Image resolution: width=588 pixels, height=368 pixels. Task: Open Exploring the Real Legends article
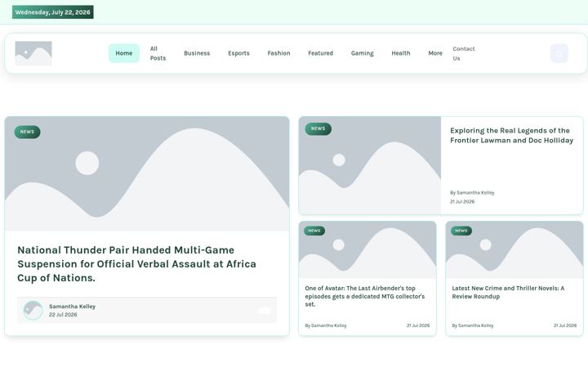click(x=511, y=135)
